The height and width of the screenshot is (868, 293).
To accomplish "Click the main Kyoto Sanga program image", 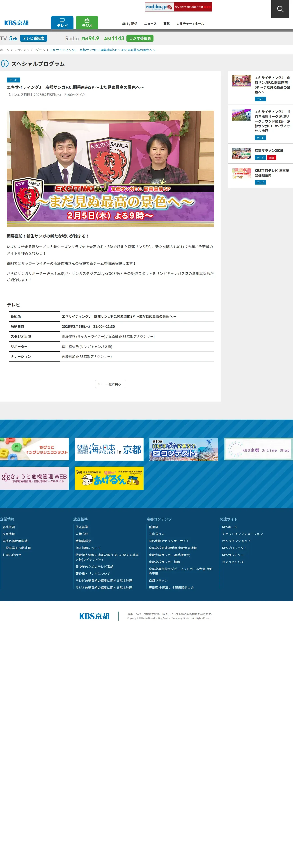I will 110,169.
